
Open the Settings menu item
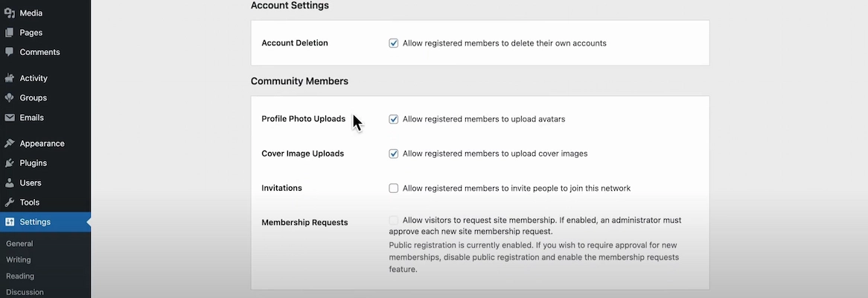coord(35,222)
